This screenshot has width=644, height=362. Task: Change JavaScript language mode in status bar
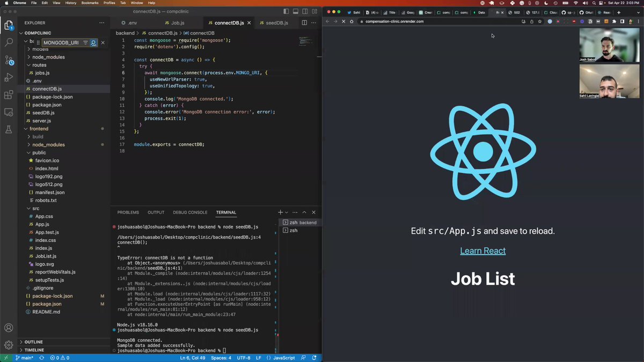click(284, 358)
